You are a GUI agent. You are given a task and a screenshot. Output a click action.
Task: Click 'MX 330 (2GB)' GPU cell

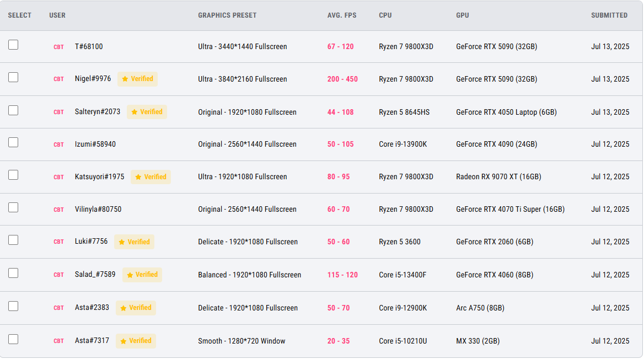pyautogui.click(x=477, y=341)
